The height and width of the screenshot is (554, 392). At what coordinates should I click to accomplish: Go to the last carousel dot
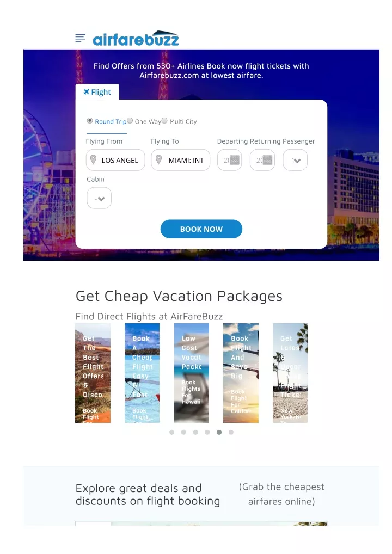tap(231, 432)
